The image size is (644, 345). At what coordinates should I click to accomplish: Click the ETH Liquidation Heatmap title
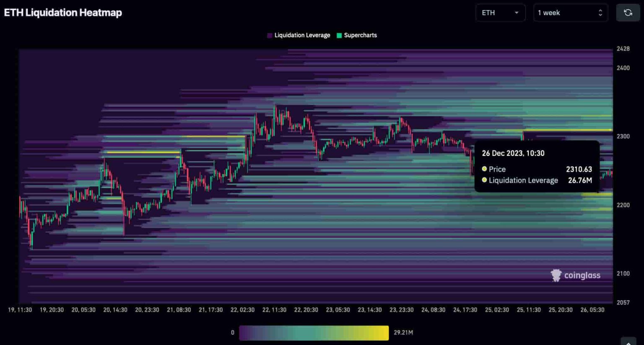click(63, 13)
